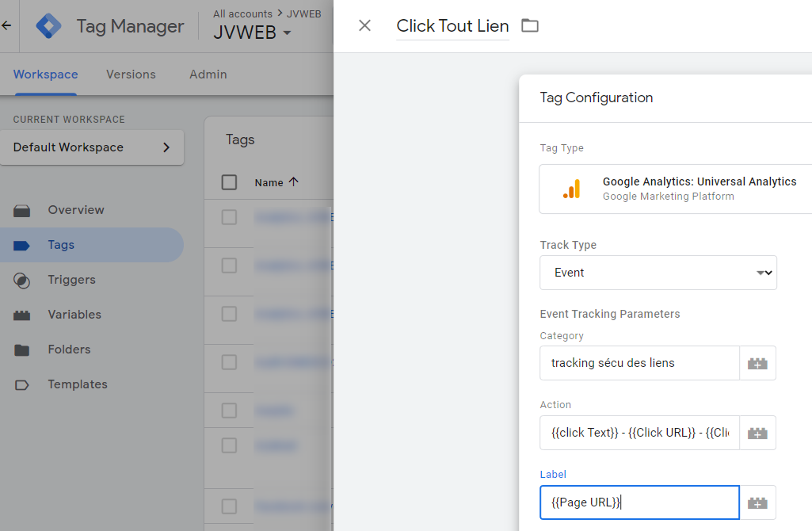
Task: Click the Tag Manager diamond logo
Action: 48,26
